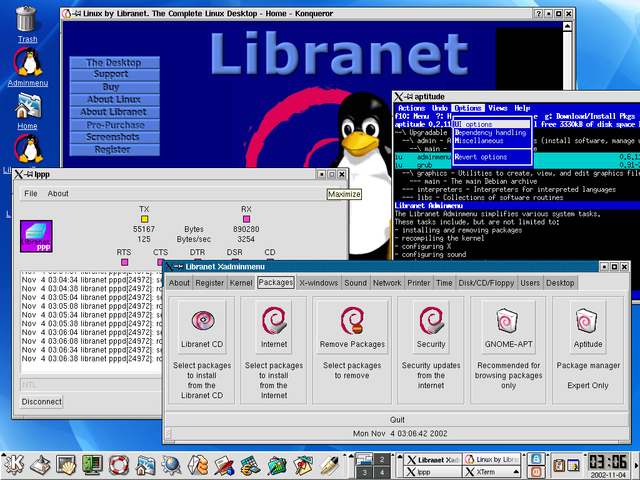
Task: Click the Internet package install icon
Action: (274, 326)
